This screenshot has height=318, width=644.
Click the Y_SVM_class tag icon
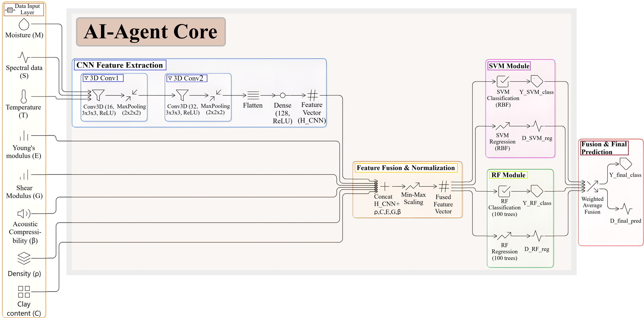tap(537, 81)
